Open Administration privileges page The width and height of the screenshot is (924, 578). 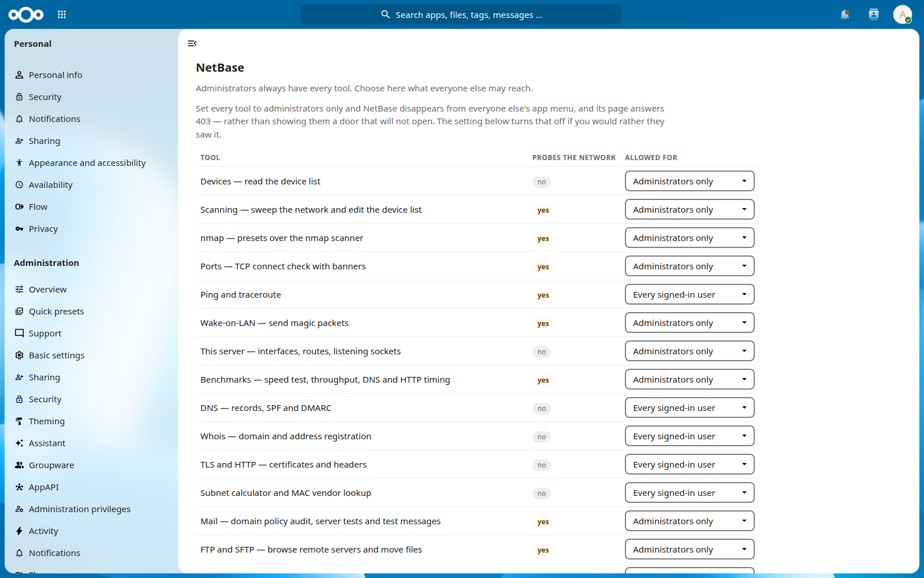[x=91, y=509]
